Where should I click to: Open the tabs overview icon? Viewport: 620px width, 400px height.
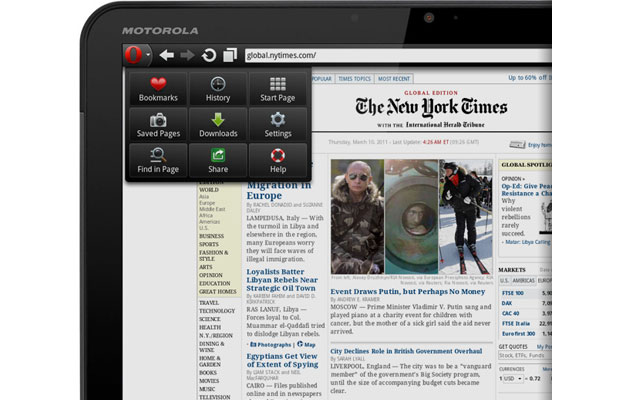click(x=230, y=56)
